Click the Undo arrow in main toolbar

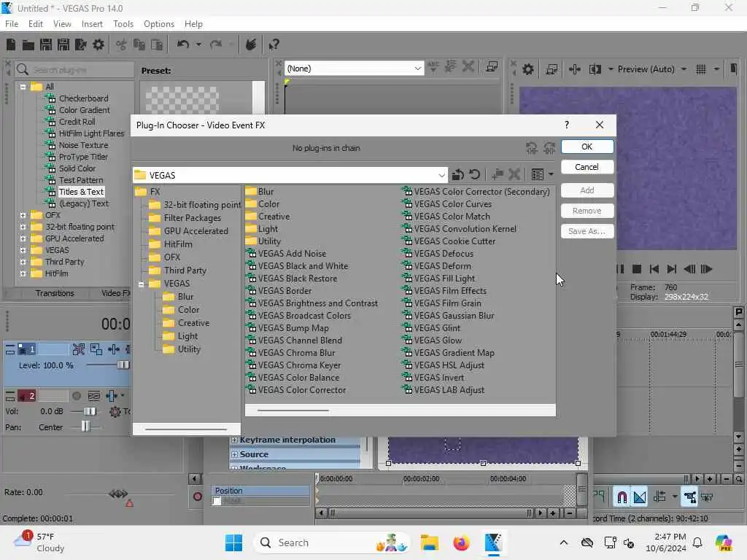pos(183,44)
